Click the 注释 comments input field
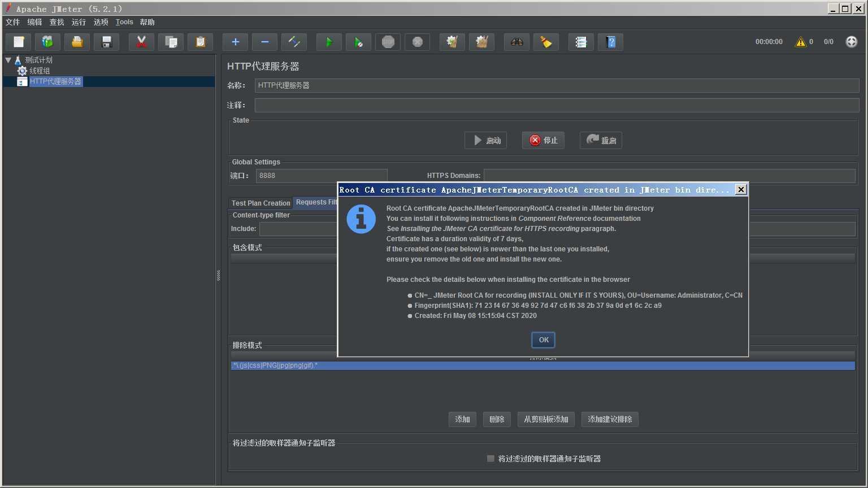The image size is (868, 488). pos(557,105)
